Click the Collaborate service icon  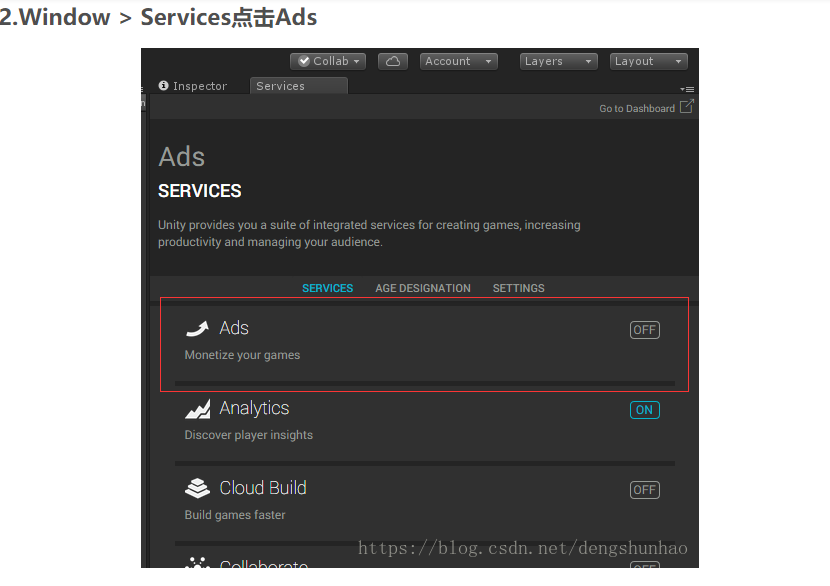pyautogui.click(x=197, y=563)
